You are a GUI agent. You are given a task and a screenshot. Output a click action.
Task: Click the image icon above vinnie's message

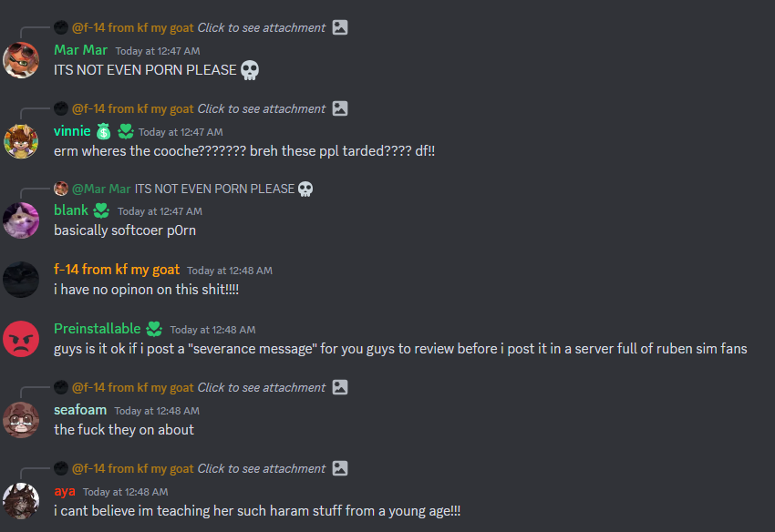339,108
